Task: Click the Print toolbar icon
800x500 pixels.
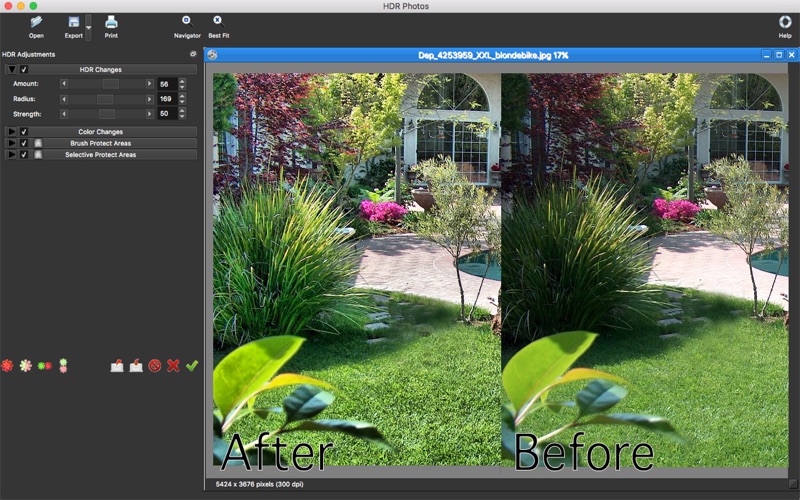Action: [111, 22]
